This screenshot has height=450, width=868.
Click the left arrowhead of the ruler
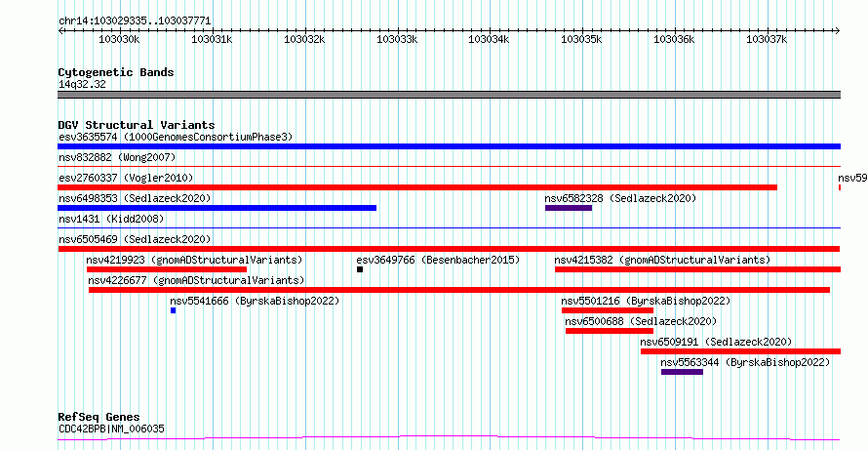pyautogui.click(x=60, y=30)
